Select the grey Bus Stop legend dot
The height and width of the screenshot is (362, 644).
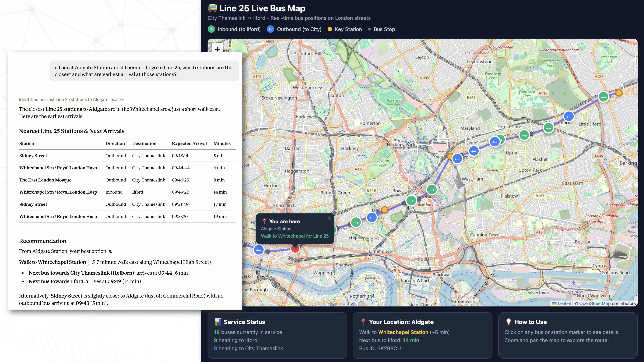(369, 29)
